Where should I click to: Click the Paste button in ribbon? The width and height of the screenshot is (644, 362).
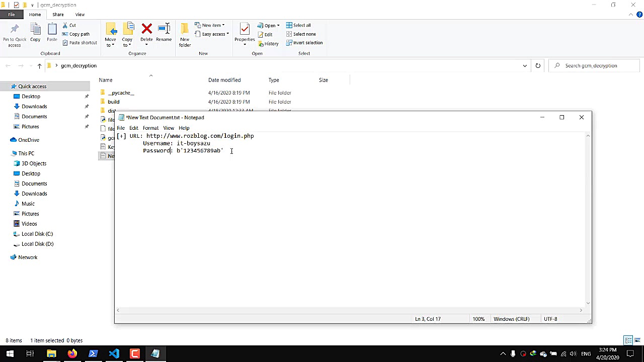point(52,33)
